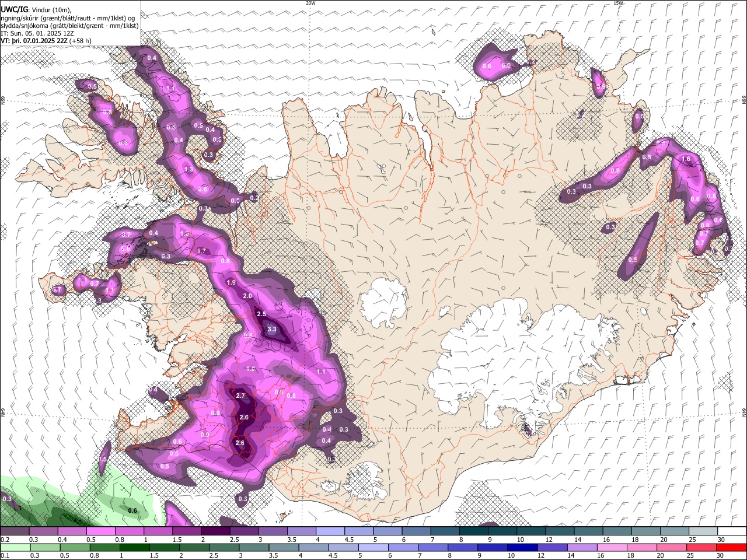Click the 'UWC/IG: Vindur (10m),' title line
Viewport: 747px width, 560px height.
[36, 10]
